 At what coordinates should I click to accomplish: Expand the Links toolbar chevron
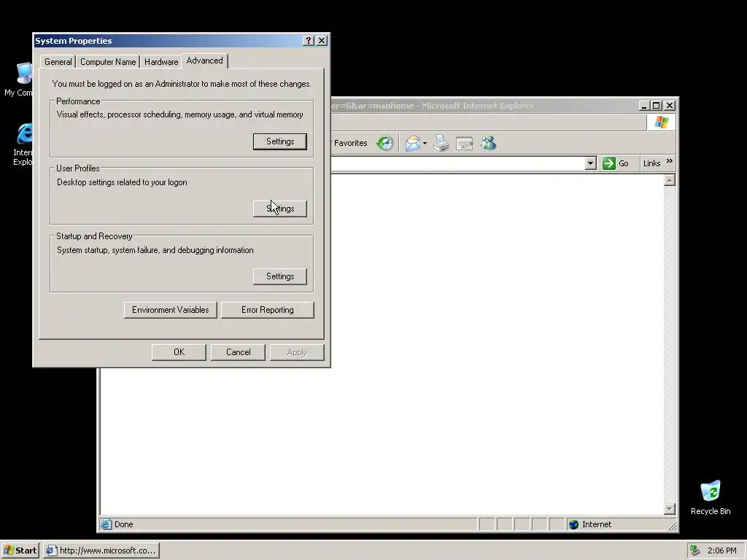[x=670, y=161]
